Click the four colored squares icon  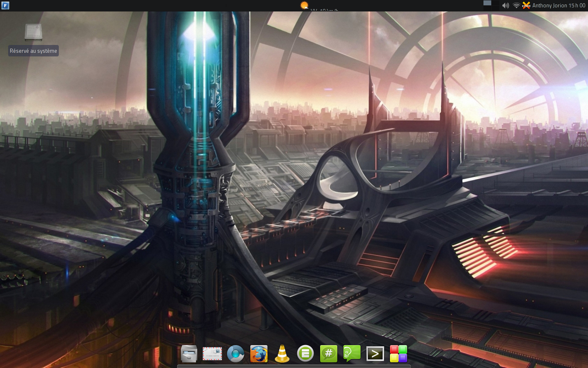coord(399,354)
